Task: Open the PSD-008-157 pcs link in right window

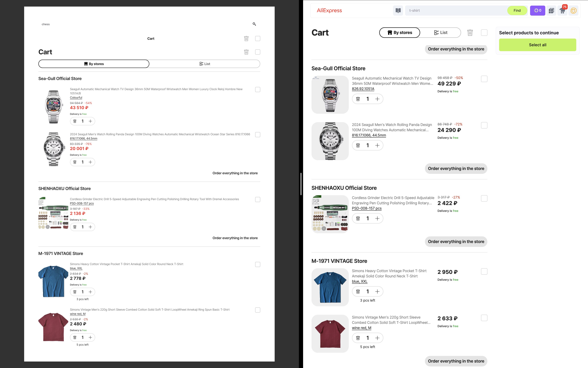Action: point(367,208)
